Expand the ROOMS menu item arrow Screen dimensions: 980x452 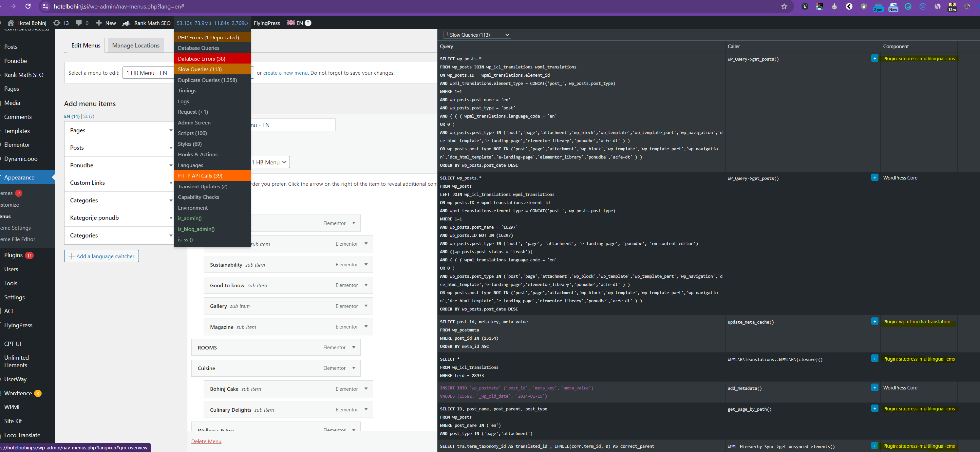[354, 348]
